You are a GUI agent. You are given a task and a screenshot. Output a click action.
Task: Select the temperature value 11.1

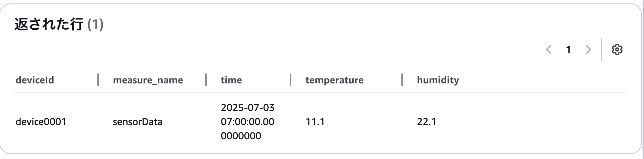pyautogui.click(x=315, y=122)
